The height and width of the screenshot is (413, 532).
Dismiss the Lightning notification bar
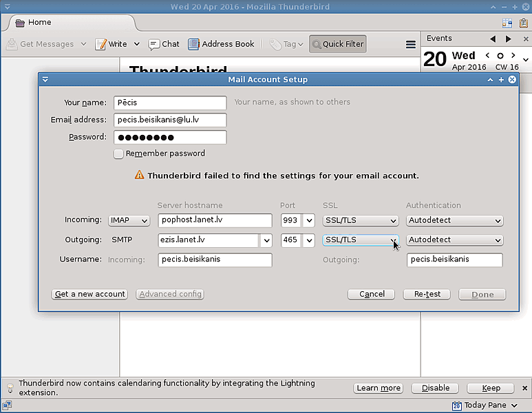524,388
